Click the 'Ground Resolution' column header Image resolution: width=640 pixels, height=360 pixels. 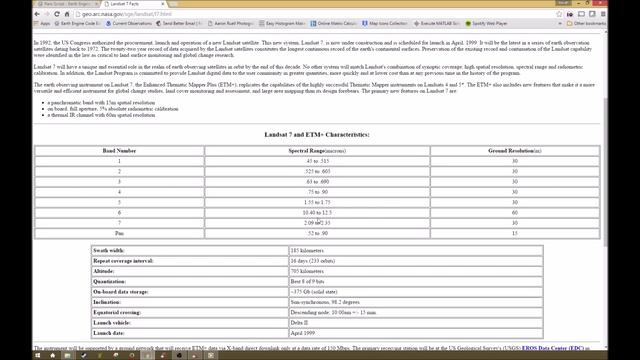click(x=515, y=151)
